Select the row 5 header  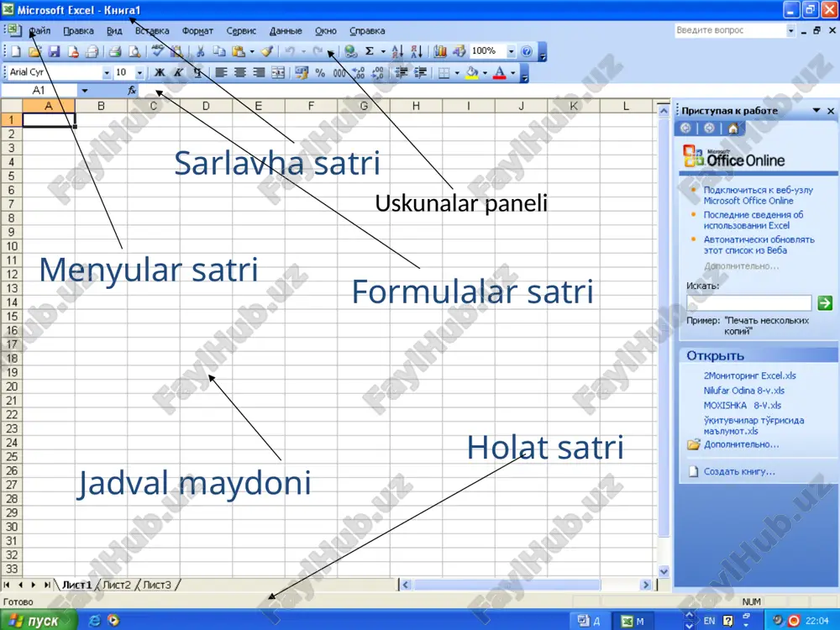(x=11, y=176)
